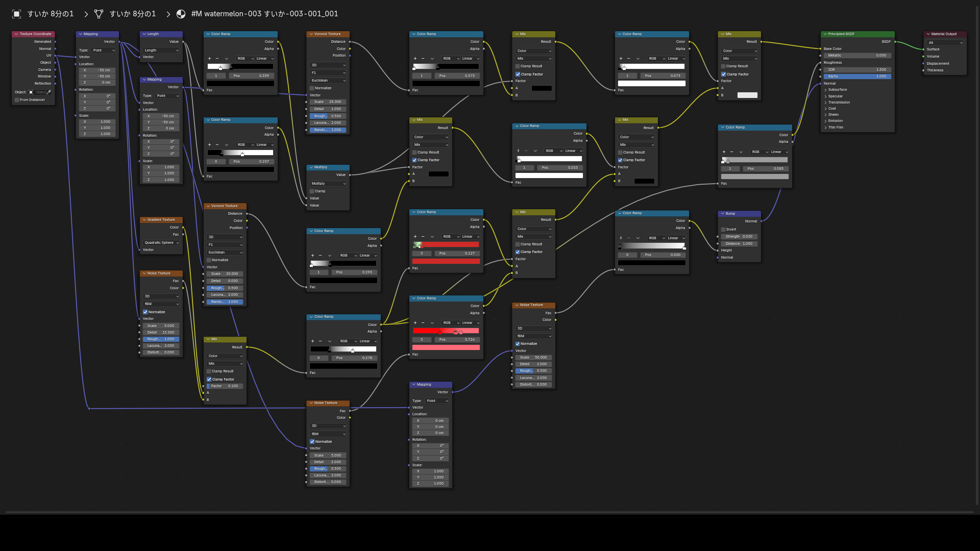The width and height of the screenshot is (980, 551).
Task: Enable From Instancer in Texture Coordinate node
Action: 17,100
